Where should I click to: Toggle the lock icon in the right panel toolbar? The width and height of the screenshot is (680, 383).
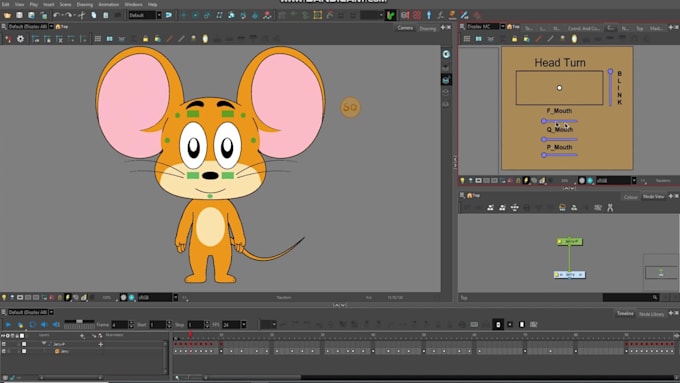[x=514, y=39]
